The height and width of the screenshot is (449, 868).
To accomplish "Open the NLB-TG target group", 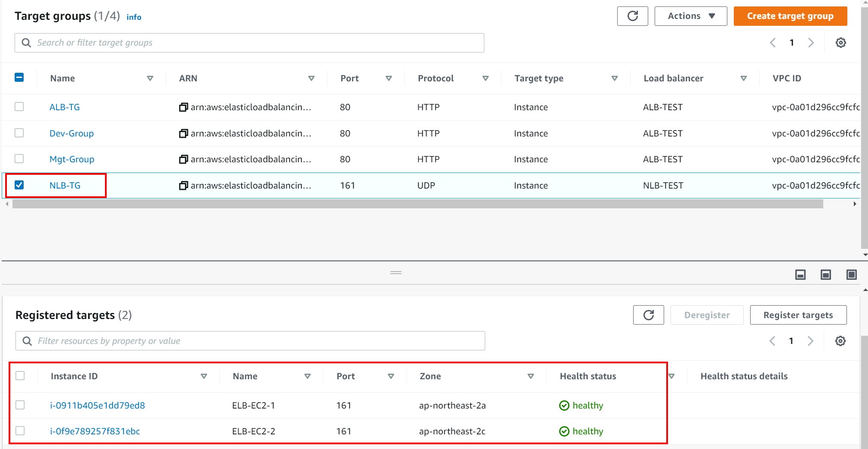I will pos(65,186).
